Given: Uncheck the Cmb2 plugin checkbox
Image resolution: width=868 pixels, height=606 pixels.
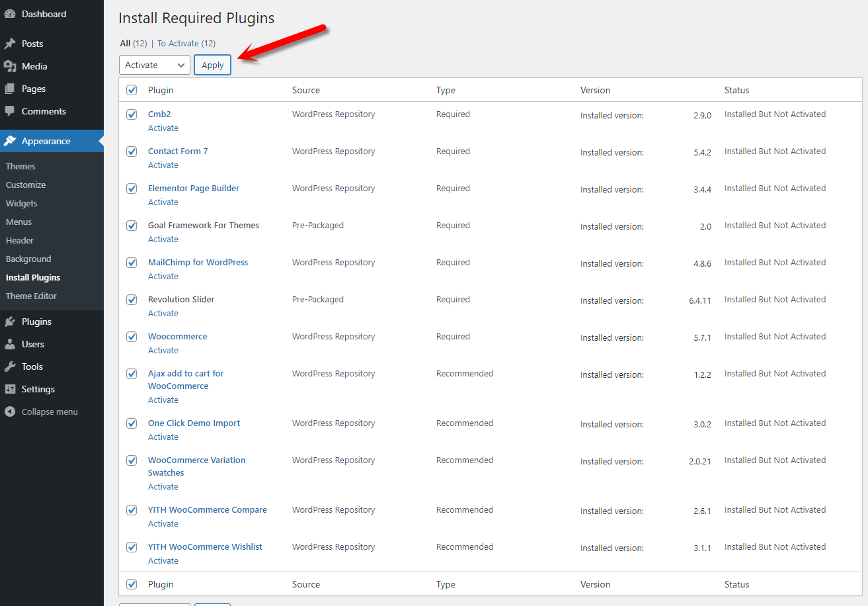Looking at the screenshot, I should click(132, 114).
